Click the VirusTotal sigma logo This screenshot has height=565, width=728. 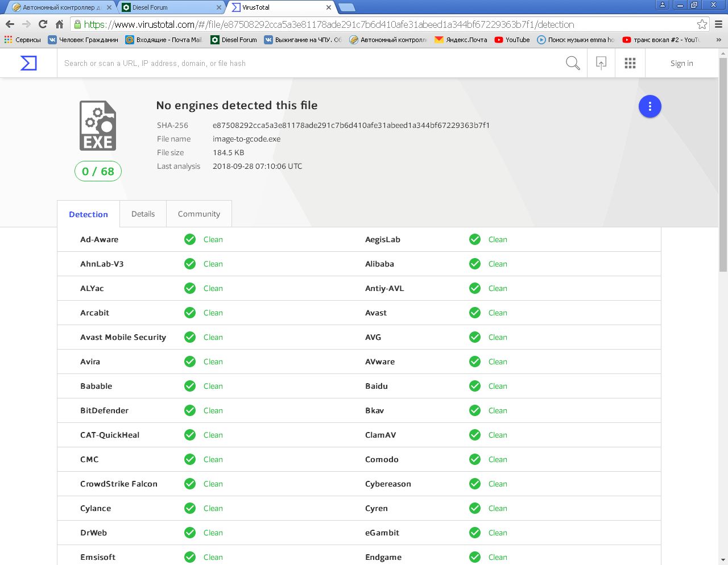click(28, 63)
